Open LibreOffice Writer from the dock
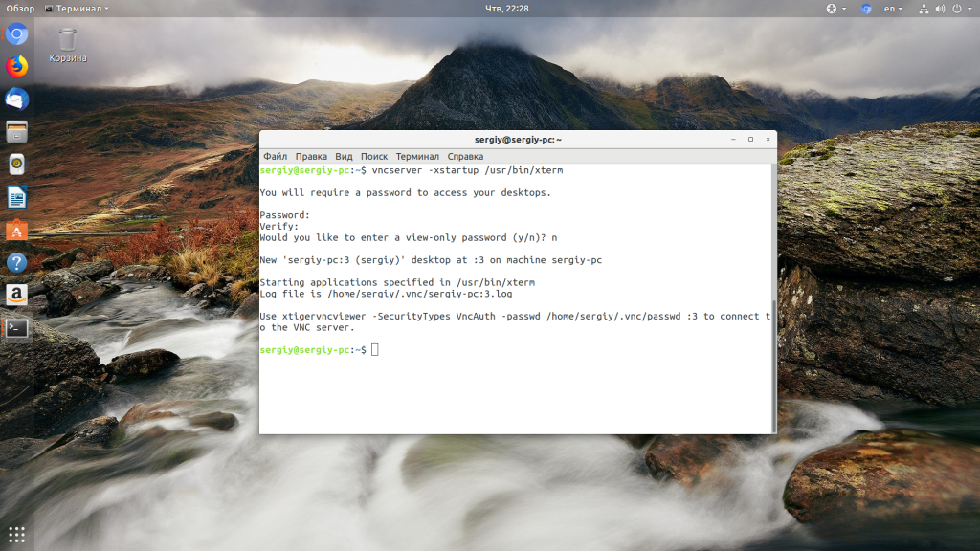 coord(17,198)
